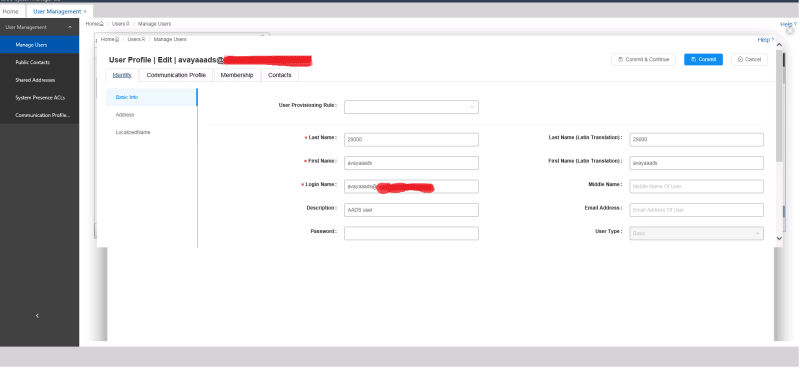Click the Description input field

coord(411,210)
